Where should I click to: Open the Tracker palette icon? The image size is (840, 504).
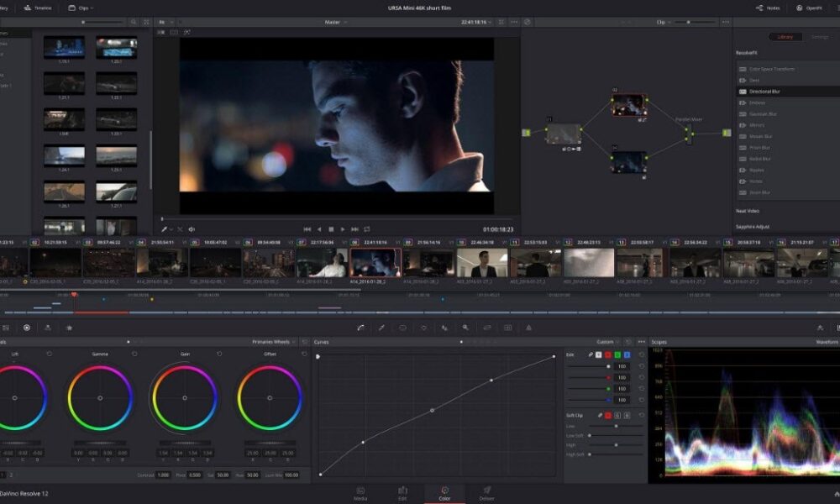click(x=423, y=328)
